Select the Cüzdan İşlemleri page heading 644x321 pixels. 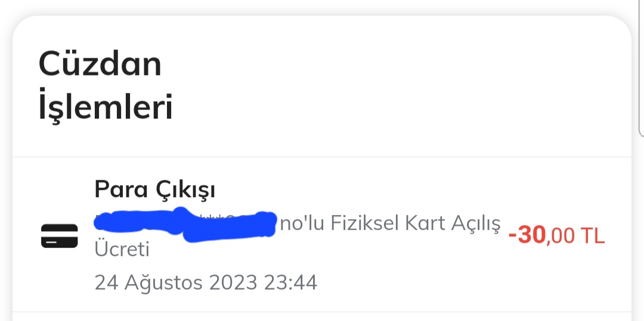106,86
